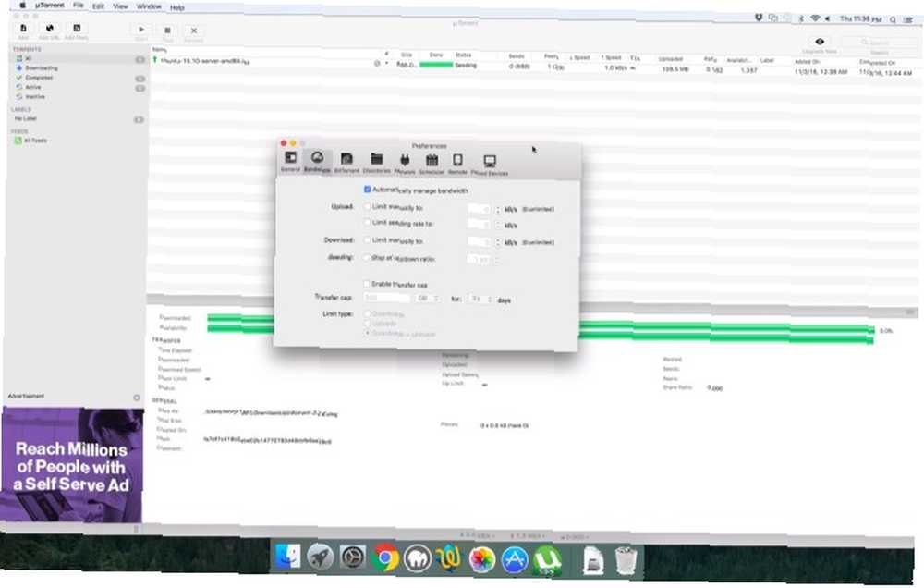The height and width of the screenshot is (588, 924).
Task: Click the uTorrent icon in the dock
Action: coord(547,560)
